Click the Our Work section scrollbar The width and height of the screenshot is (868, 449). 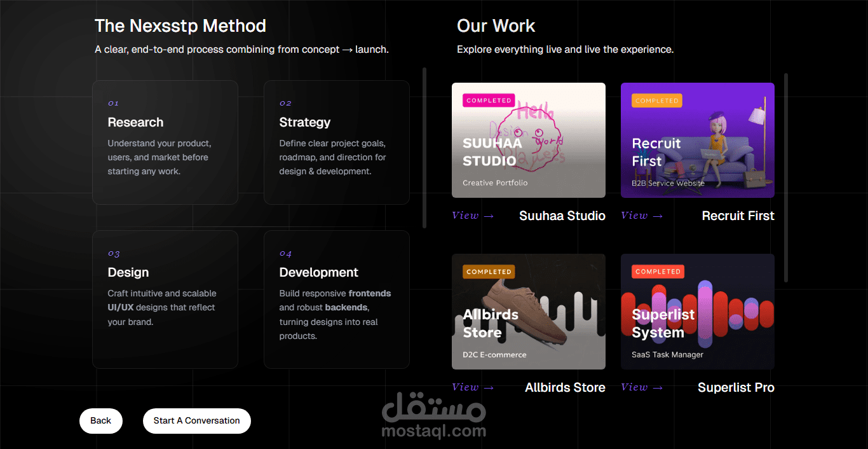click(x=786, y=177)
